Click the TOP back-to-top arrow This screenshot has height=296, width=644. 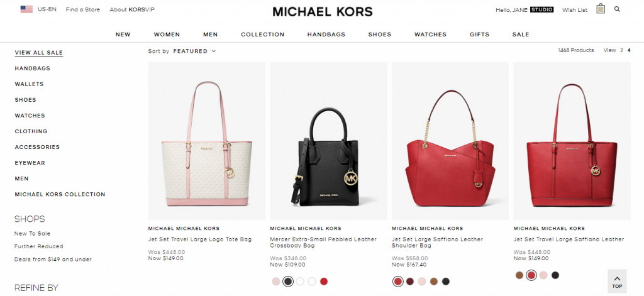[x=617, y=281]
